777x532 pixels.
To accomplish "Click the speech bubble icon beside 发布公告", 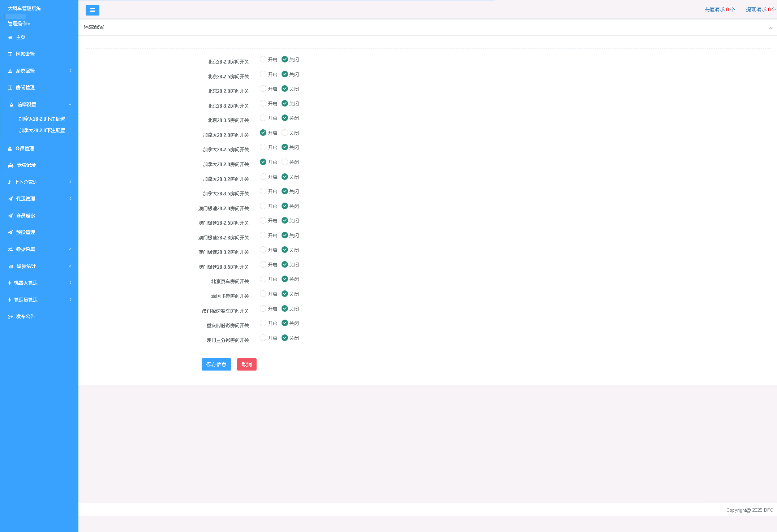I will tap(10, 317).
